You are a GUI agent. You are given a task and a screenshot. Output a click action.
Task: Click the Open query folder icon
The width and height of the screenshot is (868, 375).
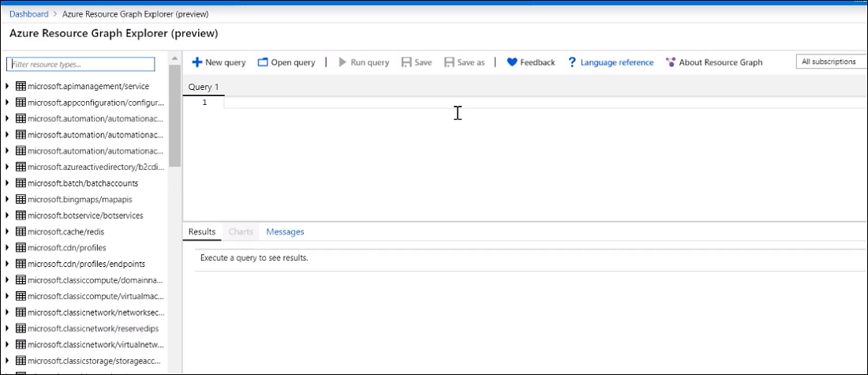pos(263,62)
